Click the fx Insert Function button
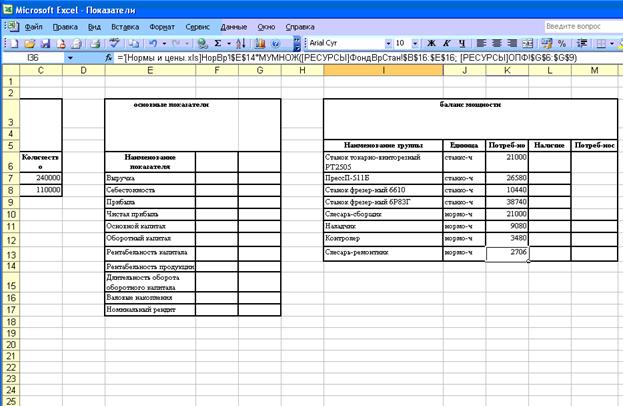 click(109, 58)
